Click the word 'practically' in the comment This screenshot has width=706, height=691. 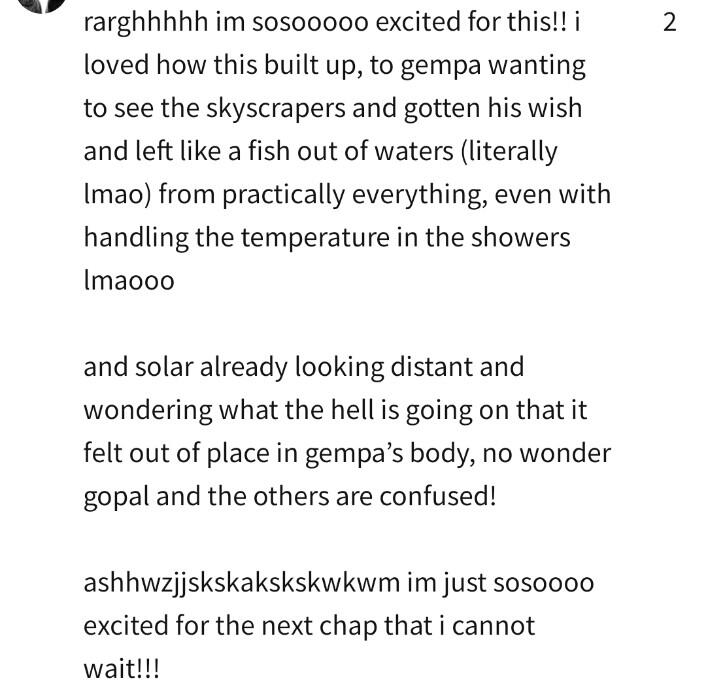pos(283,195)
